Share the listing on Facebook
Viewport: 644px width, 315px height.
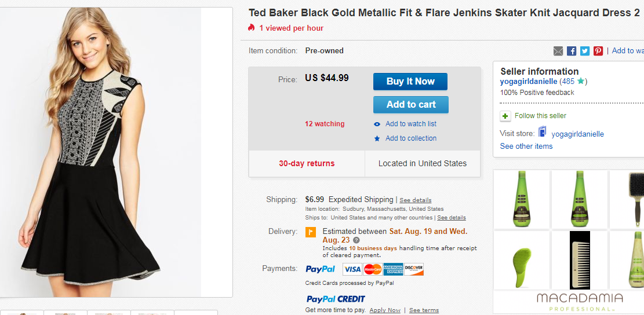click(x=572, y=51)
